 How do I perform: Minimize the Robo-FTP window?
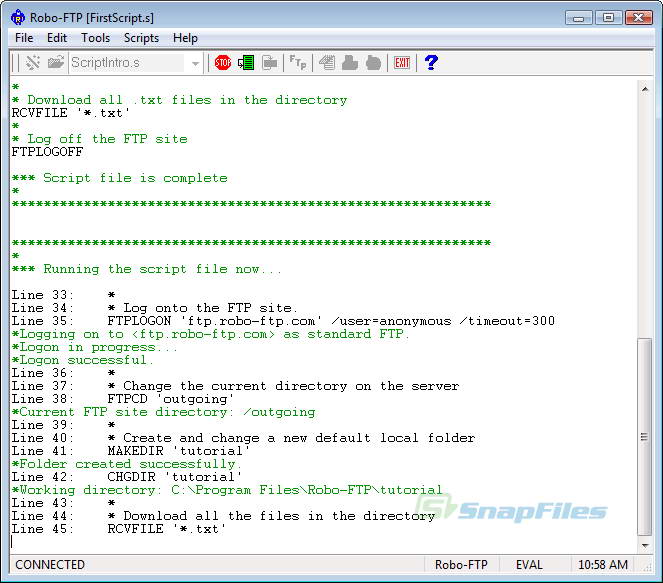pyautogui.click(x=578, y=18)
